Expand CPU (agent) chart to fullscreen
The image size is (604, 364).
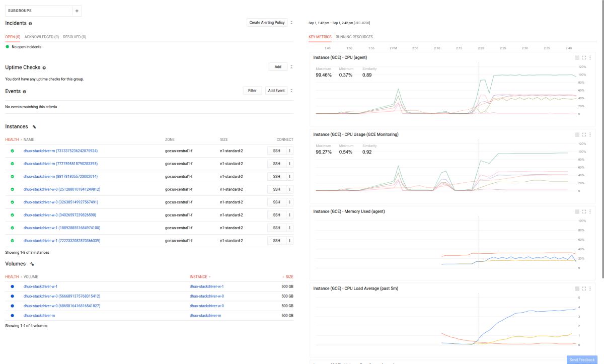(x=584, y=57)
